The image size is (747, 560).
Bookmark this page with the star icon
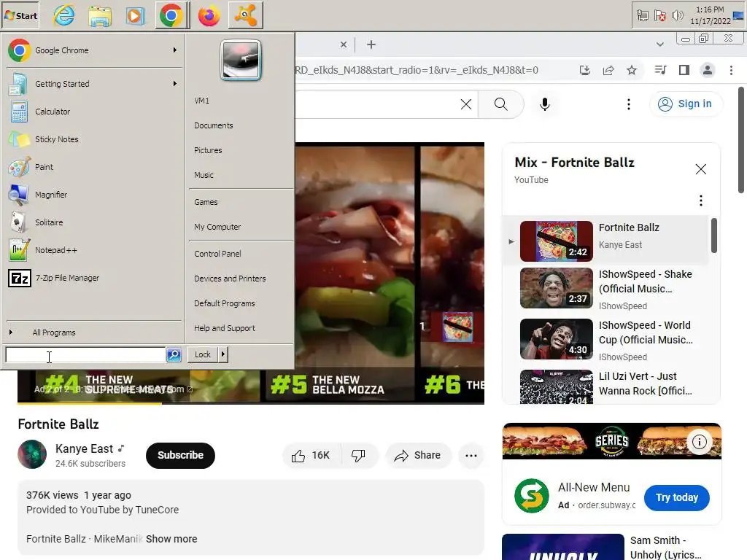coord(632,71)
